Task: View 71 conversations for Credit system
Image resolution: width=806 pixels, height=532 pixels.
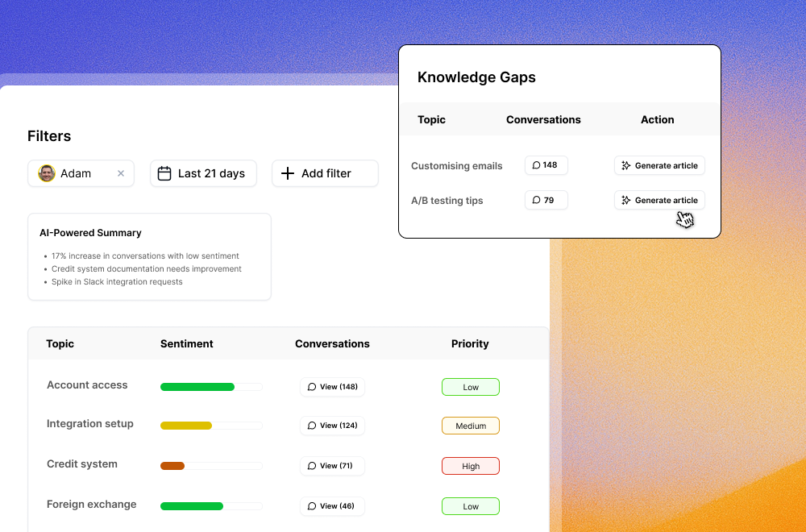Action: click(x=332, y=466)
